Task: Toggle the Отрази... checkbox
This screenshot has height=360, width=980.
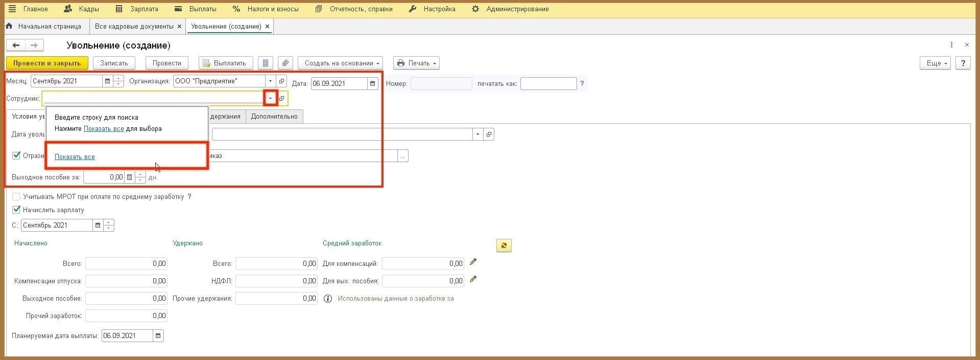Action: (x=16, y=155)
